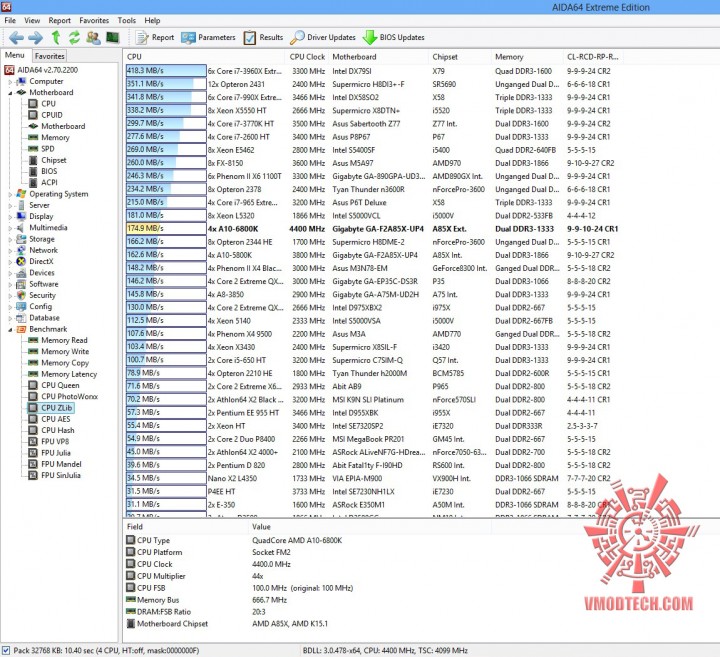Select the FPU SinJulia benchmark
720x657 pixels.
[61, 475]
